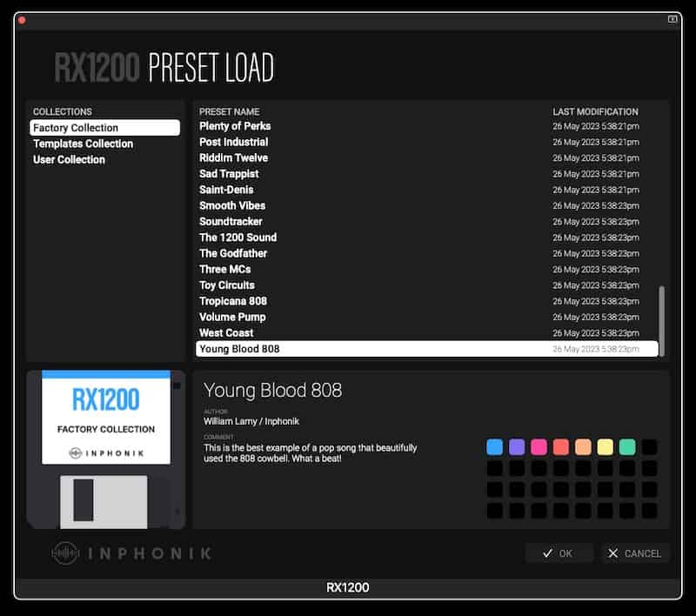Click the preset comment text
The height and width of the screenshot is (616, 696).
[310, 453]
